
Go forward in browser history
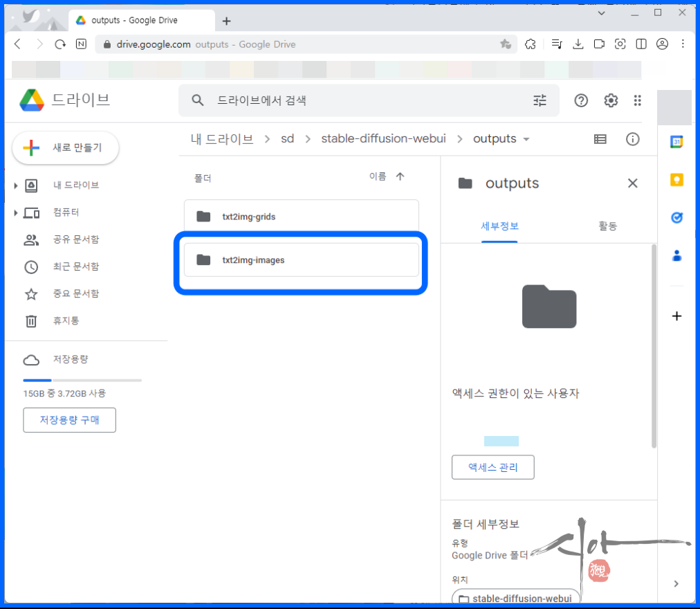tap(39, 44)
